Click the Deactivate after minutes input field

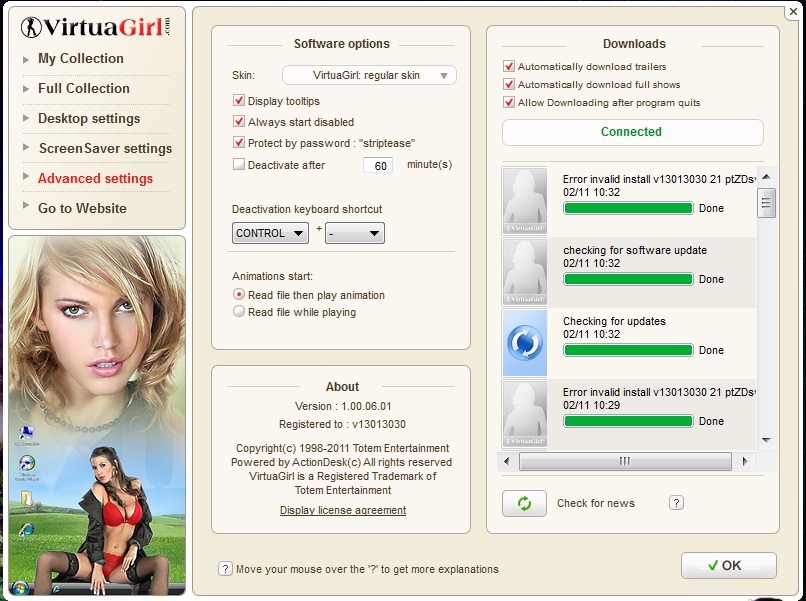pyautogui.click(x=377, y=166)
